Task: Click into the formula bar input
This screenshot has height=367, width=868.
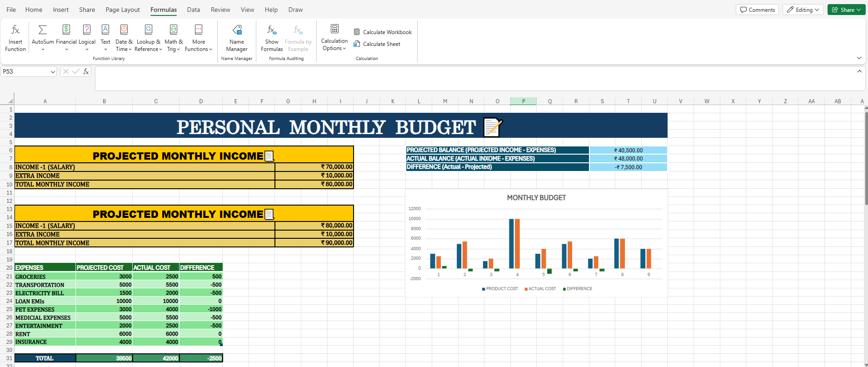Action: pyautogui.click(x=475, y=78)
